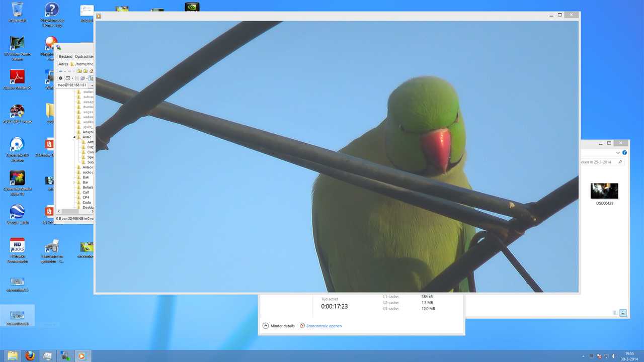Image resolution: width=644 pixels, height=362 pixels.
Task: Launch Firefox from the taskbar
Action: coord(30,356)
